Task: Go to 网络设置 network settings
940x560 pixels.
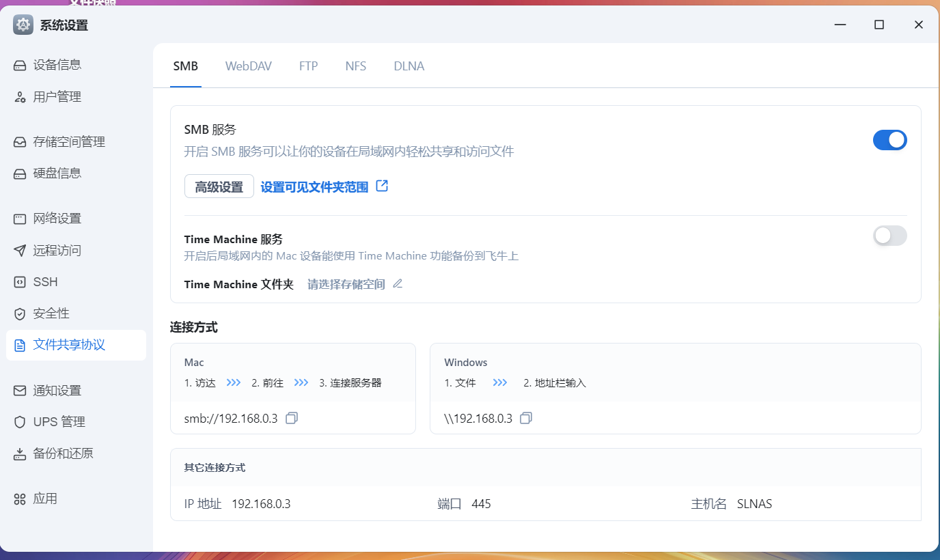Action: (x=57, y=219)
